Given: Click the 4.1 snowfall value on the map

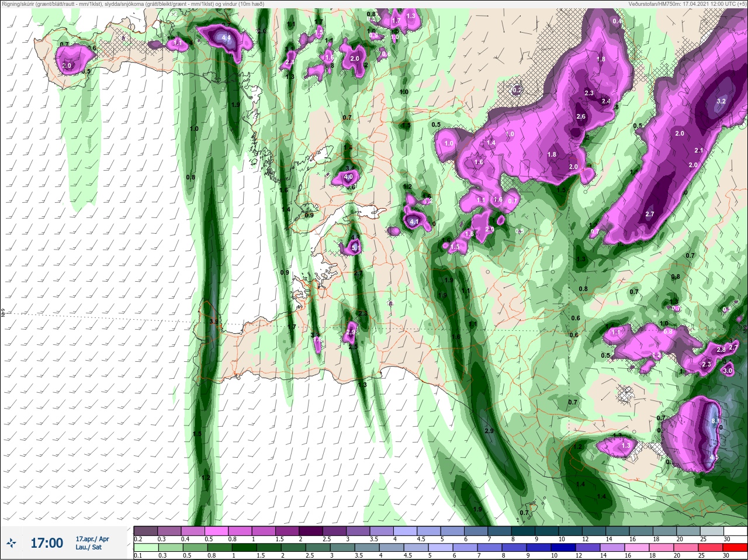Looking at the screenshot, I should tap(414, 222).
